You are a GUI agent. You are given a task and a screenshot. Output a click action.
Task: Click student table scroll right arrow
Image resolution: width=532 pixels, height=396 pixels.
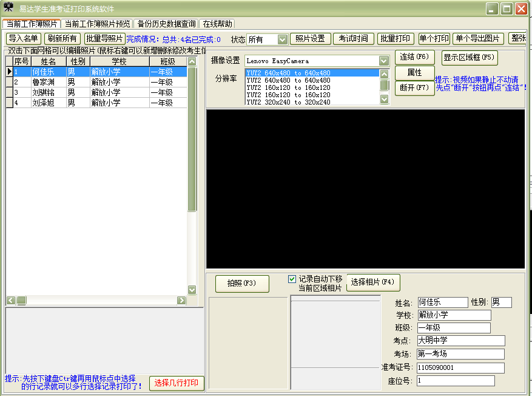tap(181, 300)
